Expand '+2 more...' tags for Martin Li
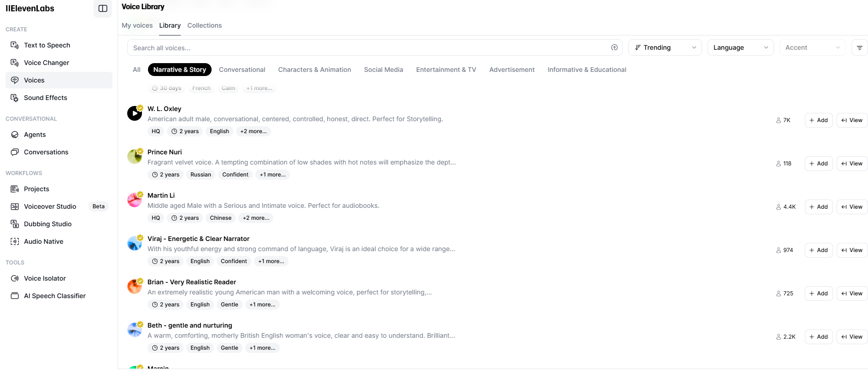The width and height of the screenshot is (868, 370). click(x=256, y=218)
